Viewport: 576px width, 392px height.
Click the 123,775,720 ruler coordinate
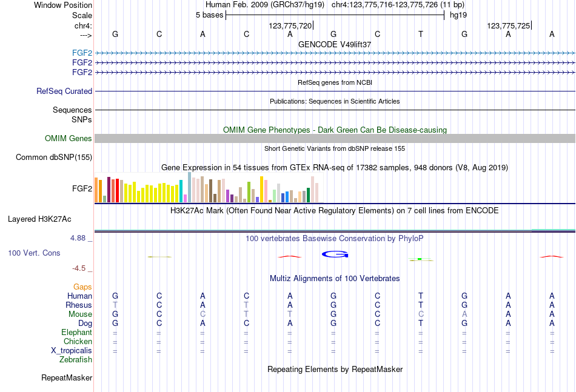click(290, 25)
